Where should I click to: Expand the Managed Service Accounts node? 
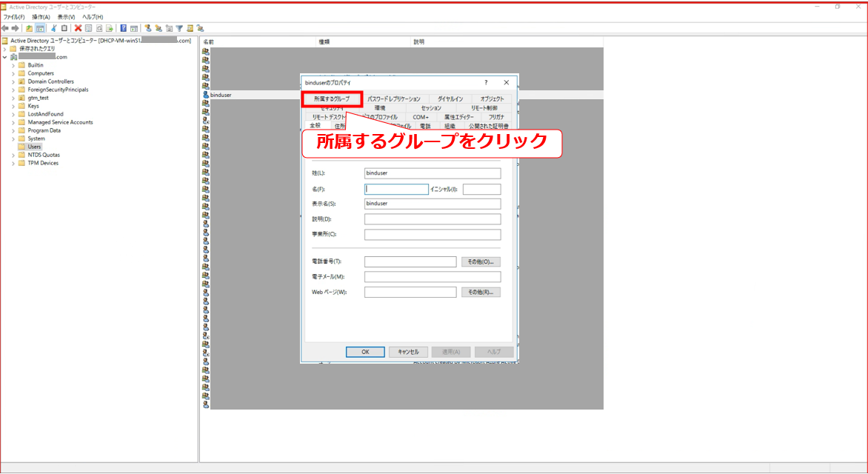pyautogui.click(x=13, y=122)
